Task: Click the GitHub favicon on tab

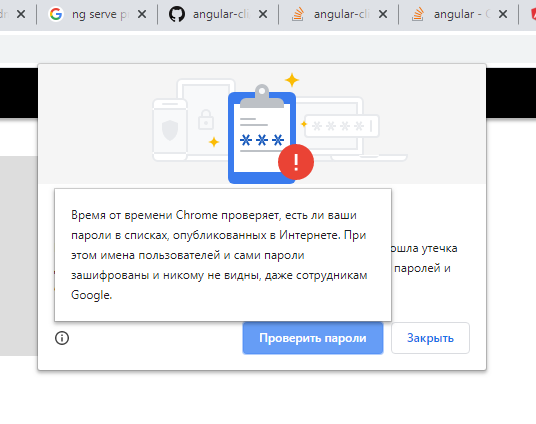Action: (177, 14)
